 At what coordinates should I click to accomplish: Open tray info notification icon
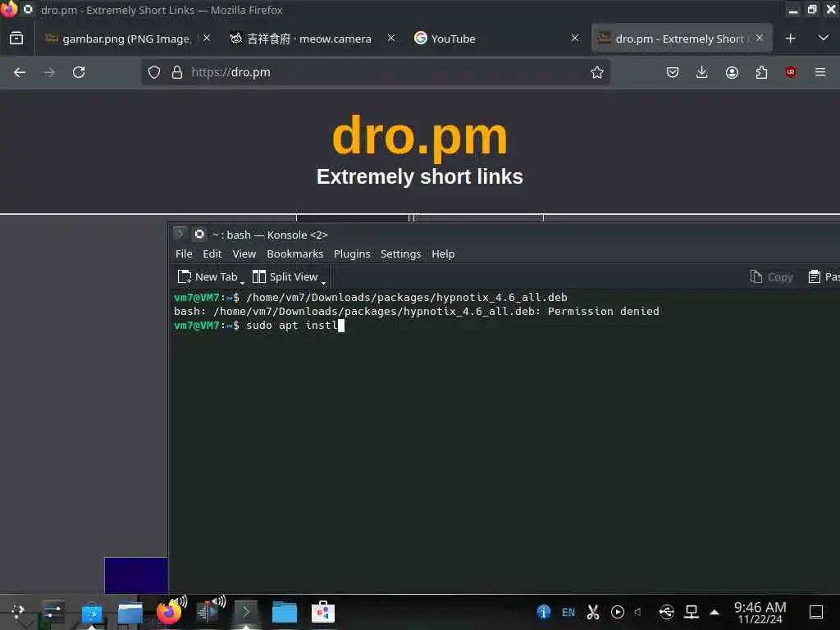[x=543, y=612]
